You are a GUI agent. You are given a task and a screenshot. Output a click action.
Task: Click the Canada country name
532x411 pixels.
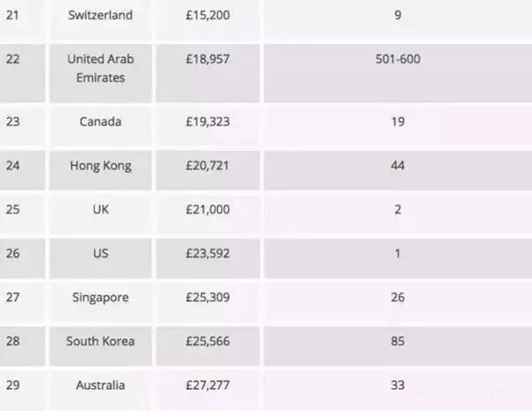[99, 122]
